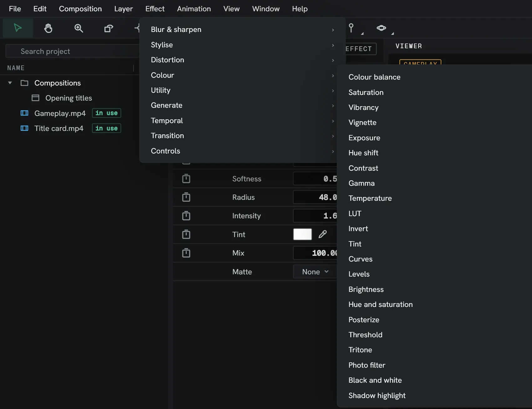532x409 pixels.
Task: Switch to the Effect panel tab
Action: coord(360,49)
